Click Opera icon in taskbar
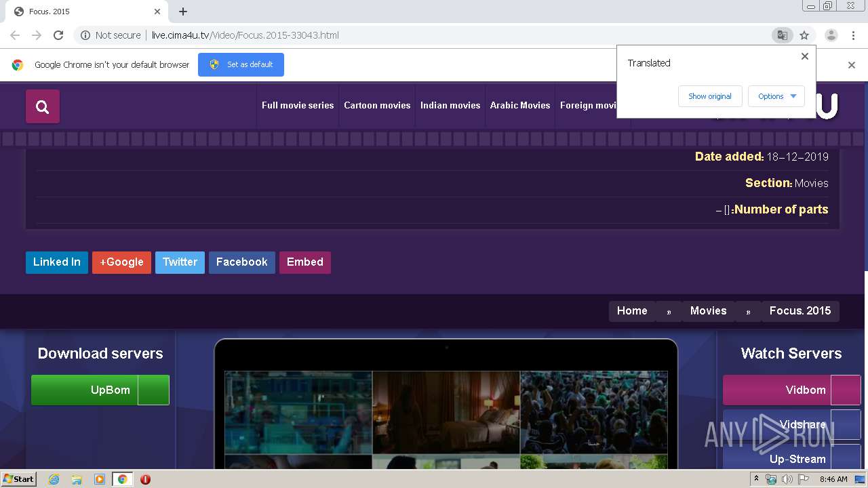 coord(145,479)
